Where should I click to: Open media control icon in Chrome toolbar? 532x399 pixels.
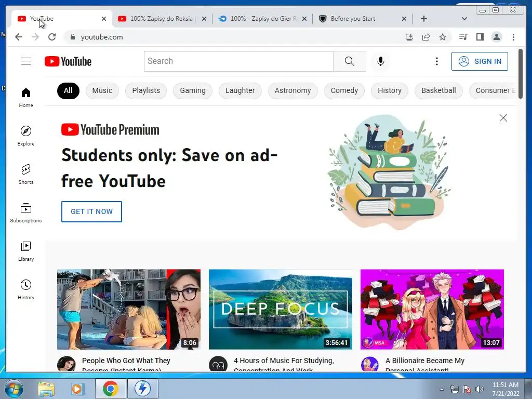pos(463,37)
